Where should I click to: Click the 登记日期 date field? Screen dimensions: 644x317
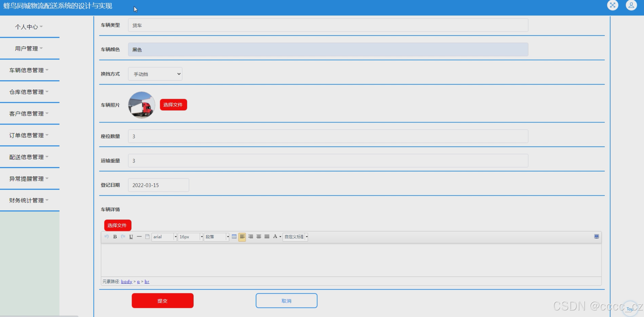[158, 185]
